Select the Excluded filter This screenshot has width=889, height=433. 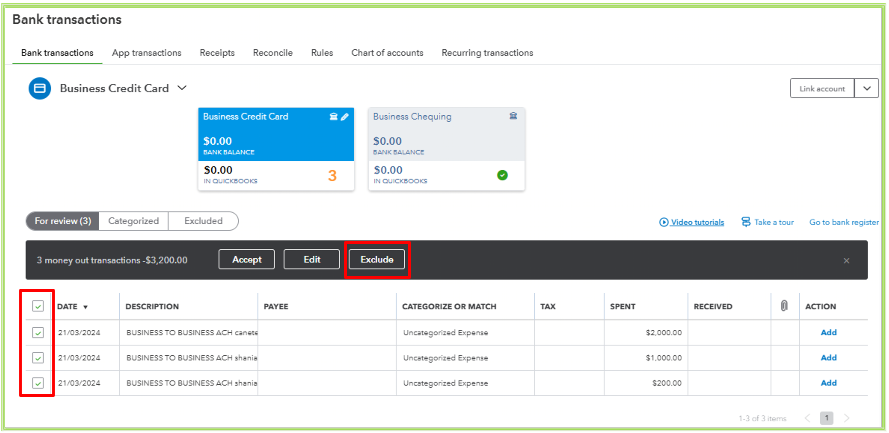coord(204,221)
